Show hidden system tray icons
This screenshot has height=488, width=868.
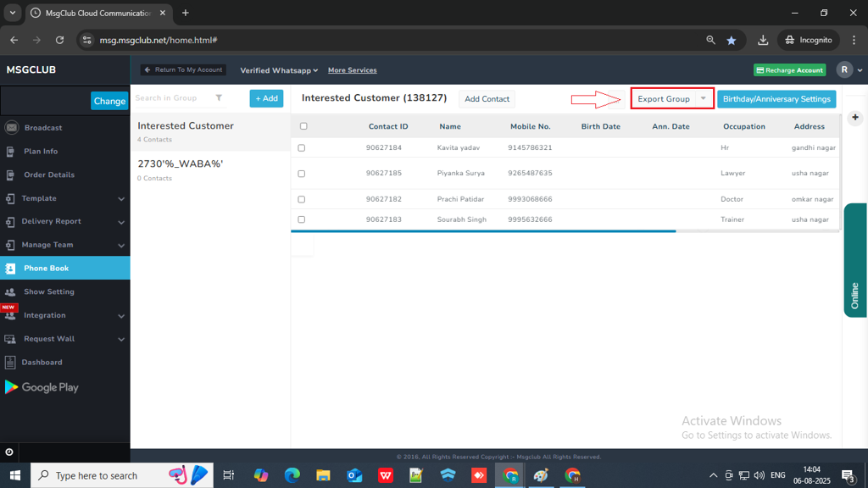[713, 475]
